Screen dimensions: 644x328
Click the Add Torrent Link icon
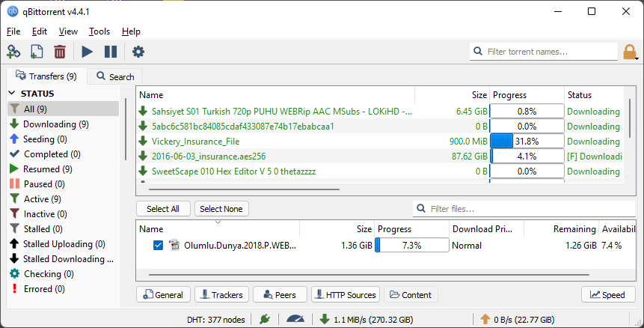[x=13, y=52]
